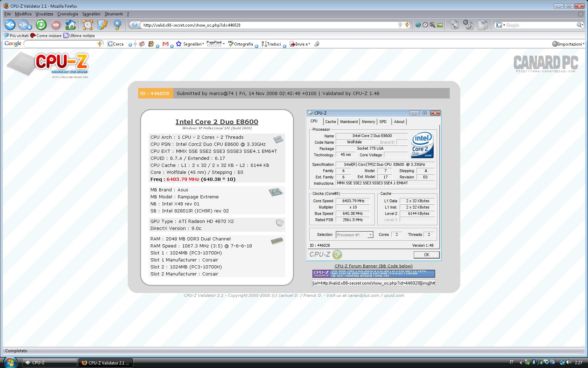Show hidden tray icons with the arrow
The width and height of the screenshot is (588, 368).
point(521,363)
